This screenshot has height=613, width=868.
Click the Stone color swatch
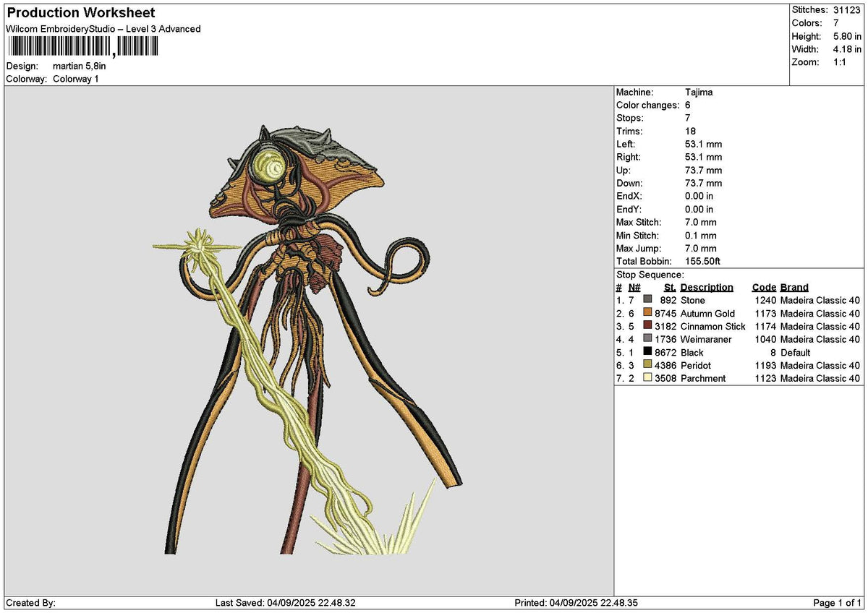[x=647, y=300]
